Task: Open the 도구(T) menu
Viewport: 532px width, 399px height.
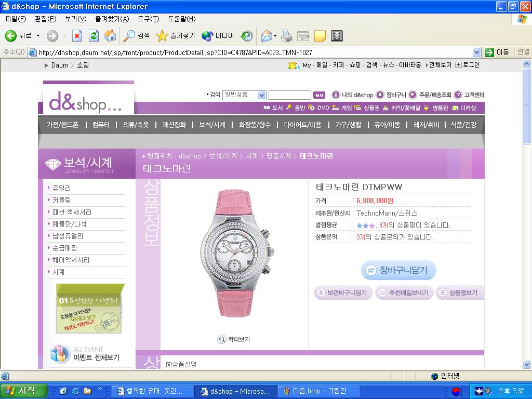Action: coord(148,19)
